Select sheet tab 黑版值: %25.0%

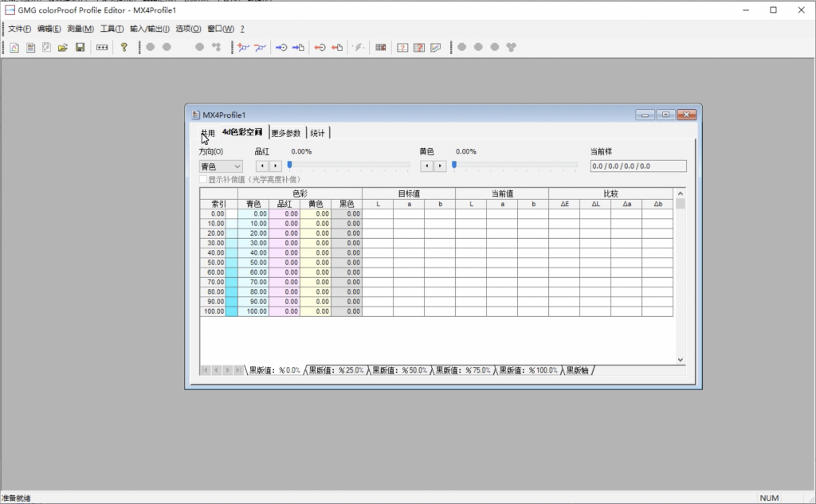pos(336,370)
